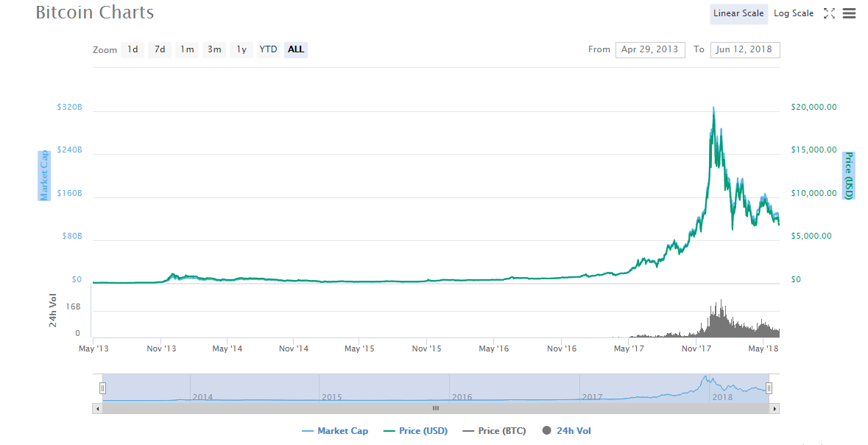Toggle Market Cap series in legend
Screen dimensions: 868x445
[335, 430]
